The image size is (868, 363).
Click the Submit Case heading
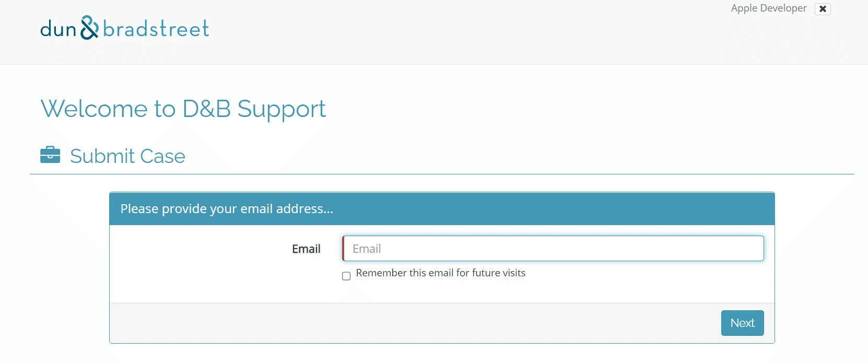coord(127,156)
